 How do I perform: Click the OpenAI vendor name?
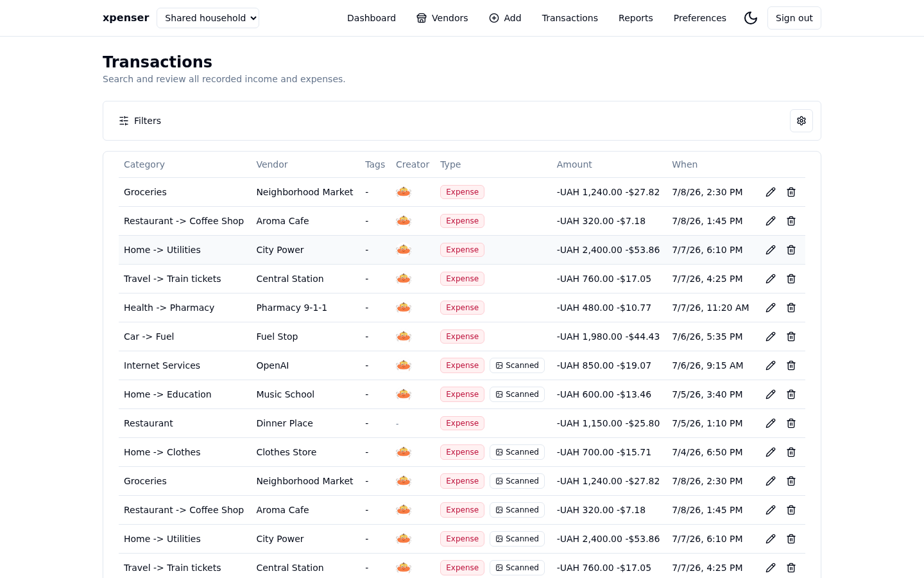[273, 365]
